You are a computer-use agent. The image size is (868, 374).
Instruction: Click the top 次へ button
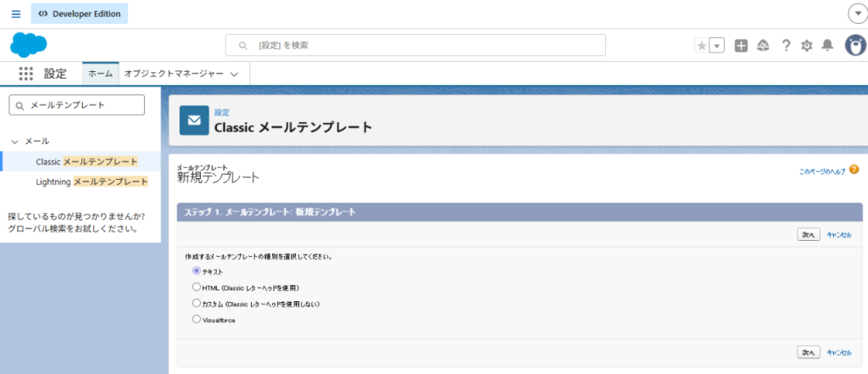[808, 235]
